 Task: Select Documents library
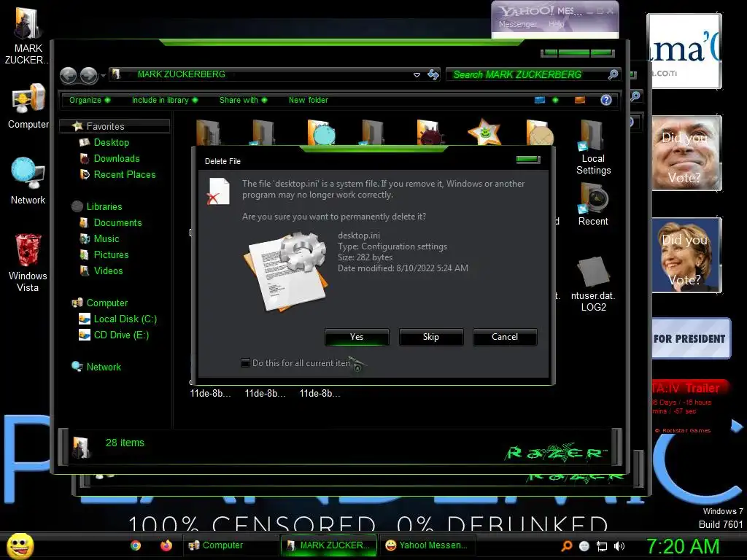point(117,223)
